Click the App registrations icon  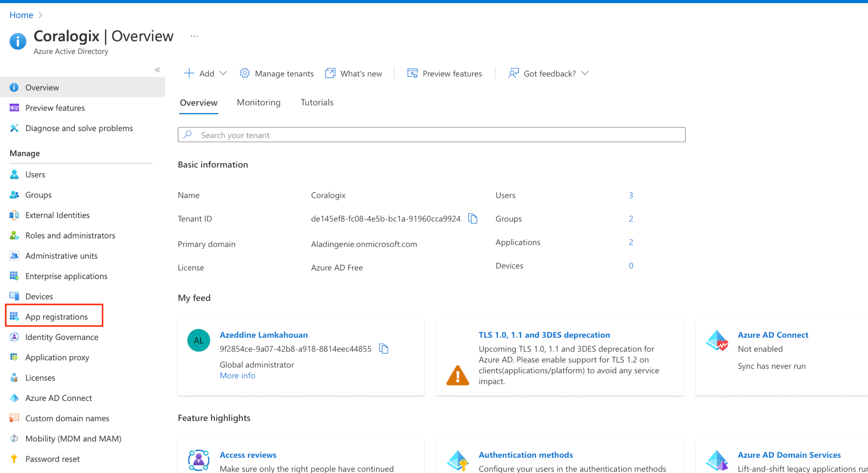pos(14,317)
